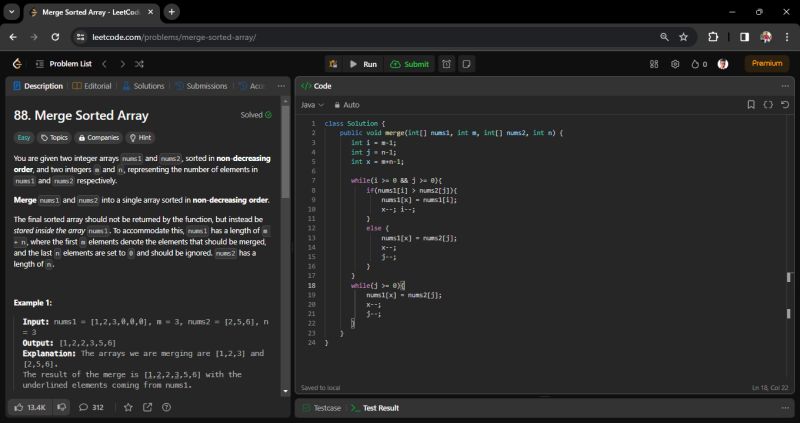This screenshot has height=423, width=800.
Task: Pick a random problem shuffle icon
Action: (139, 64)
